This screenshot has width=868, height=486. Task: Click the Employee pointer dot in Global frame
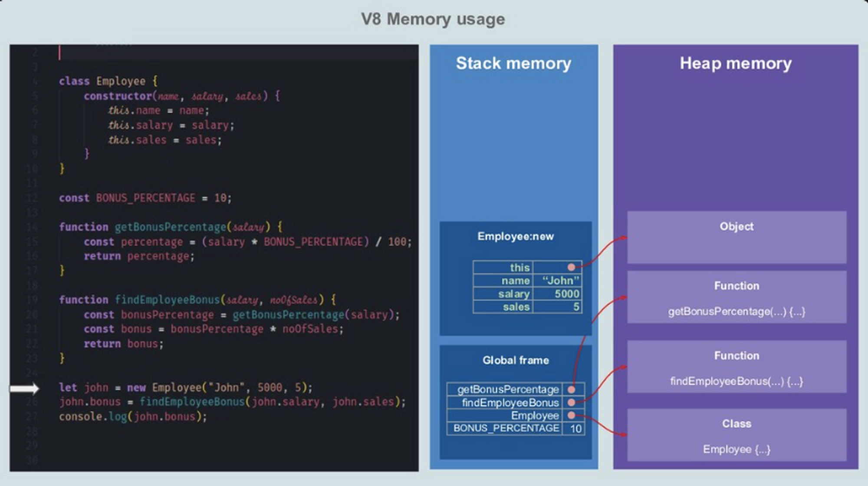(x=571, y=416)
